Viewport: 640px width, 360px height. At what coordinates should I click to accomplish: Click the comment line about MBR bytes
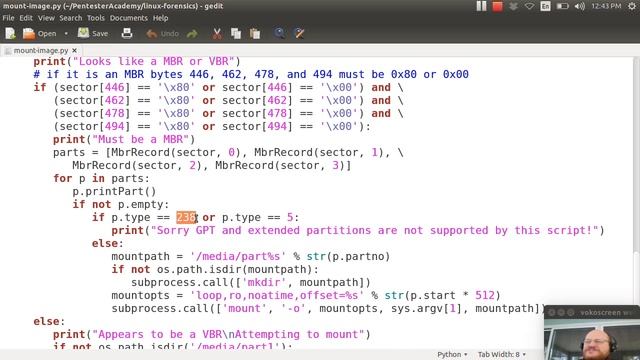[251, 74]
